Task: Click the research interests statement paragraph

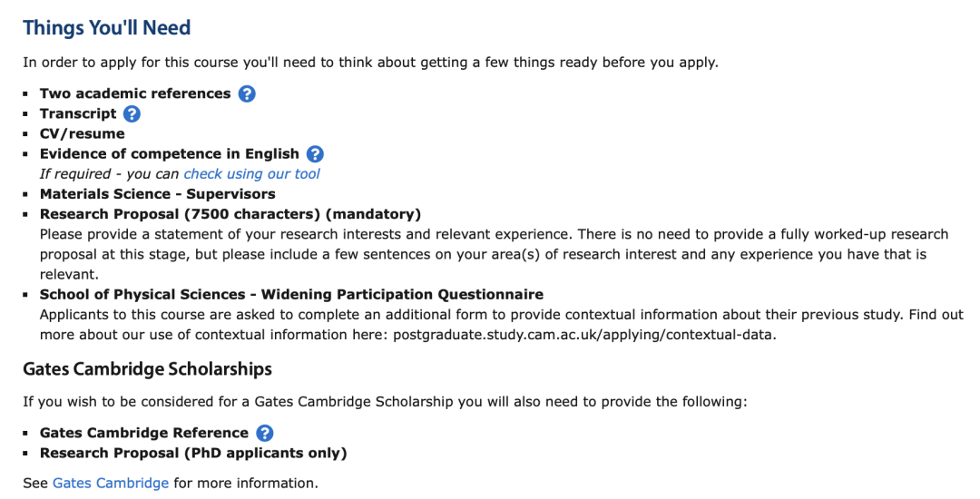Action: coord(495,254)
